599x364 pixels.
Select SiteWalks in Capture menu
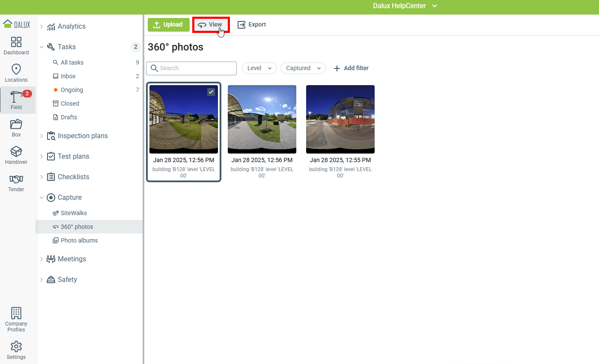pos(74,213)
